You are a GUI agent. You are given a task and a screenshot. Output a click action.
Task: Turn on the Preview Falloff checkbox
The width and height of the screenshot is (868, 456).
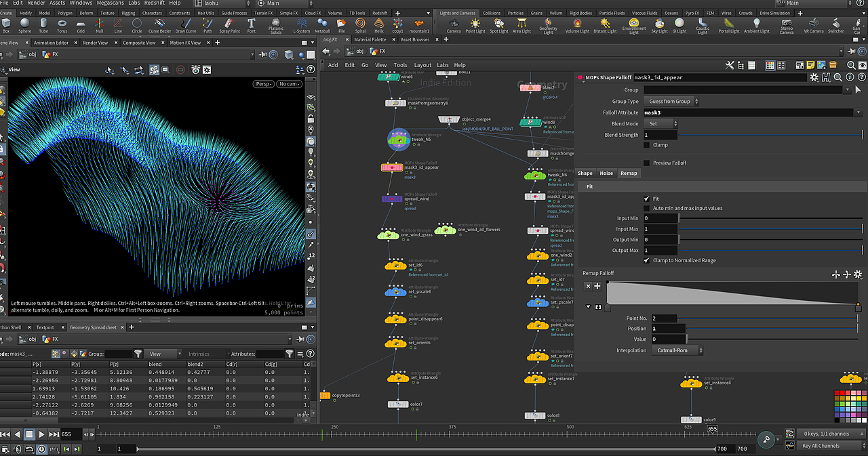[x=646, y=163]
